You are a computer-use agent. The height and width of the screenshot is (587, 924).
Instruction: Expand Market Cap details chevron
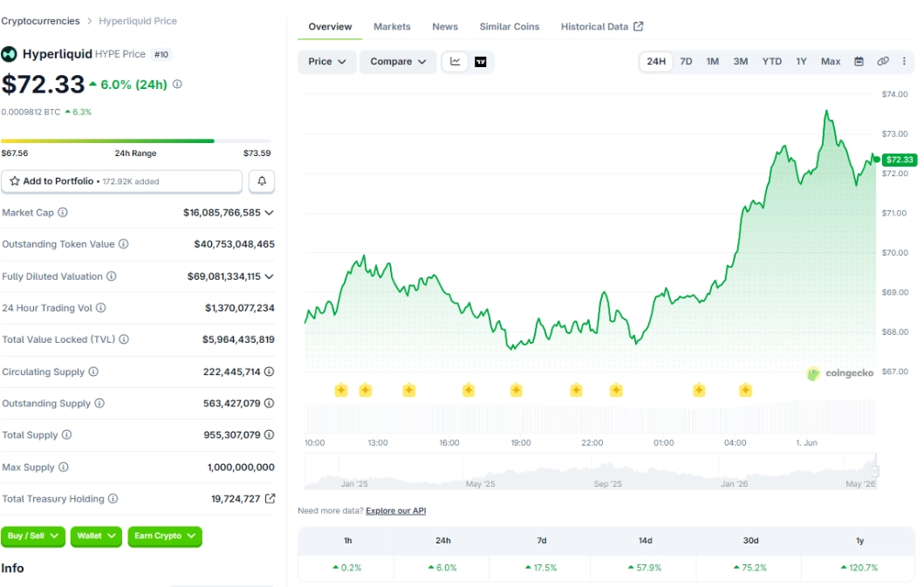click(x=270, y=213)
